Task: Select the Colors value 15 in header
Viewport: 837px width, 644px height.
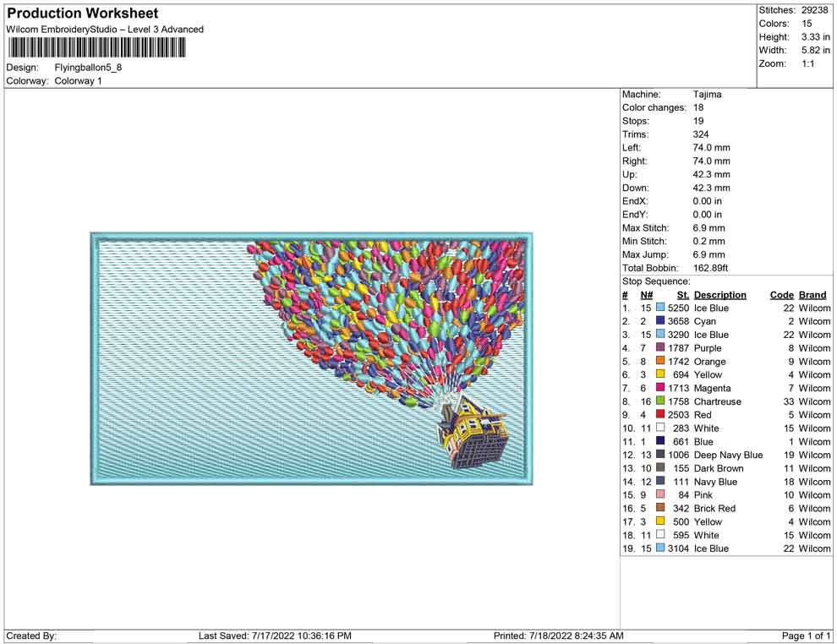Action: point(807,24)
